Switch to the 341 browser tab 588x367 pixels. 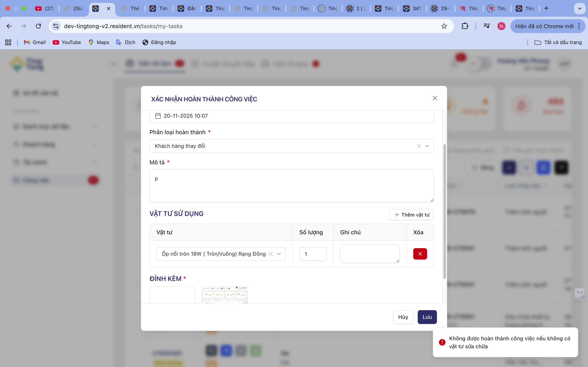(413, 9)
